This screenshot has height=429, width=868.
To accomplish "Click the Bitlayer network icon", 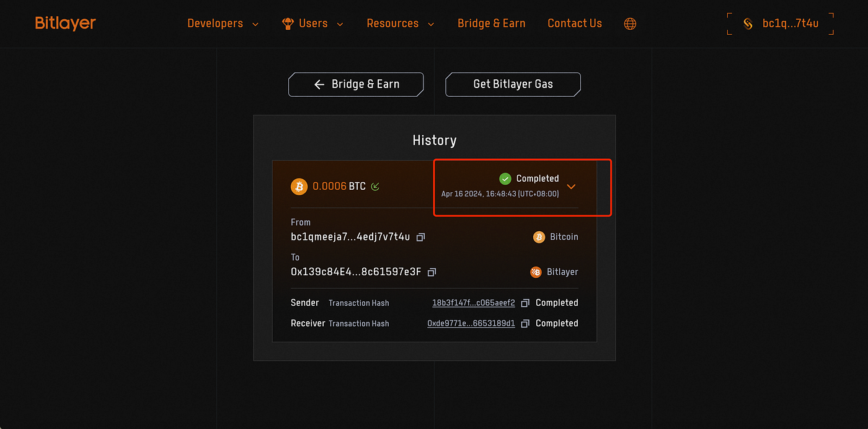I will point(536,272).
